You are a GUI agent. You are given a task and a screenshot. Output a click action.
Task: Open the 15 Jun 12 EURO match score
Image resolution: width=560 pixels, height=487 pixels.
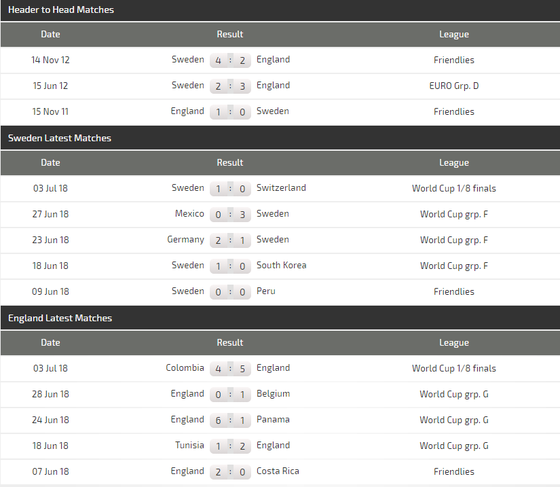pyautogui.click(x=230, y=86)
